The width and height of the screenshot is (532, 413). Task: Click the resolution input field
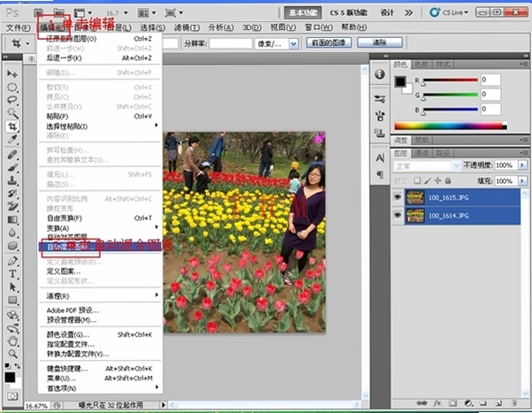point(231,43)
